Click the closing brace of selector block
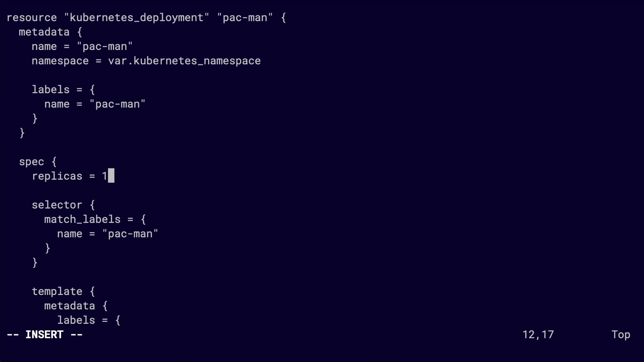Screen dimensions: 644x362 [x=35, y=262]
